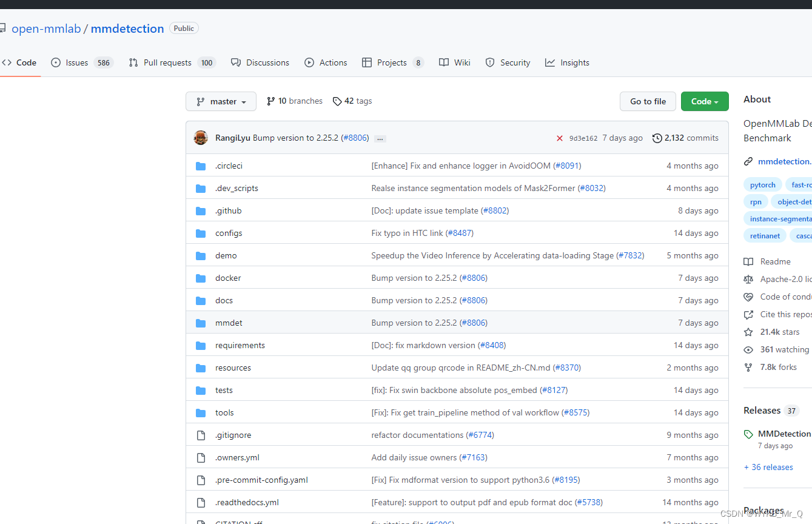The width and height of the screenshot is (812, 524).
Task: Click the folder icon beside .dev_scripts
Action: point(201,188)
